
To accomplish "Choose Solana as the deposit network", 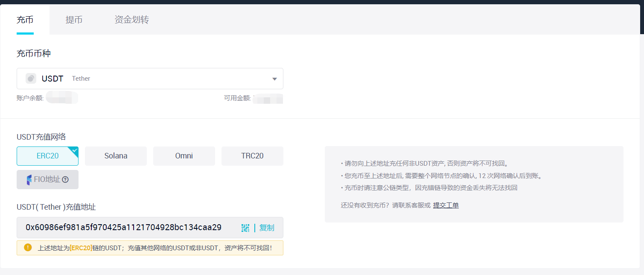I will coord(116,156).
